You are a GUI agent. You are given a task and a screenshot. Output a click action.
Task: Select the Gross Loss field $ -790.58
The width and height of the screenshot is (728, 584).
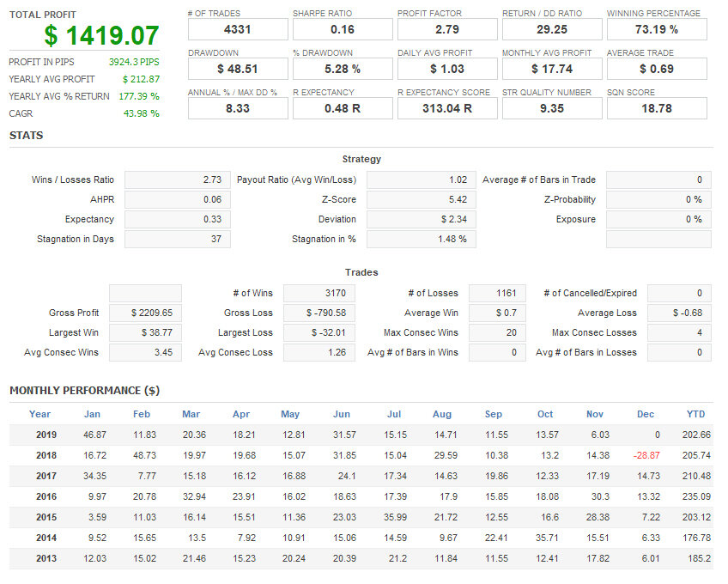[x=319, y=313]
